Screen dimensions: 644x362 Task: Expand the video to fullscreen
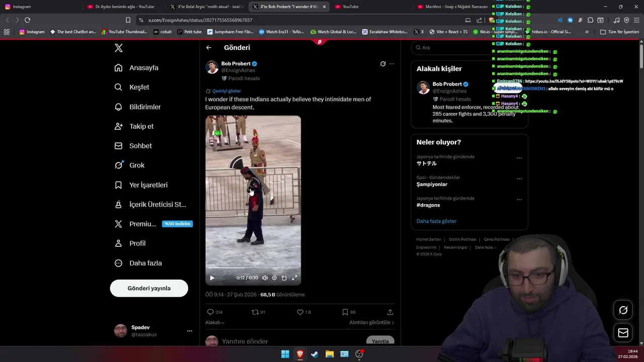[x=294, y=278]
